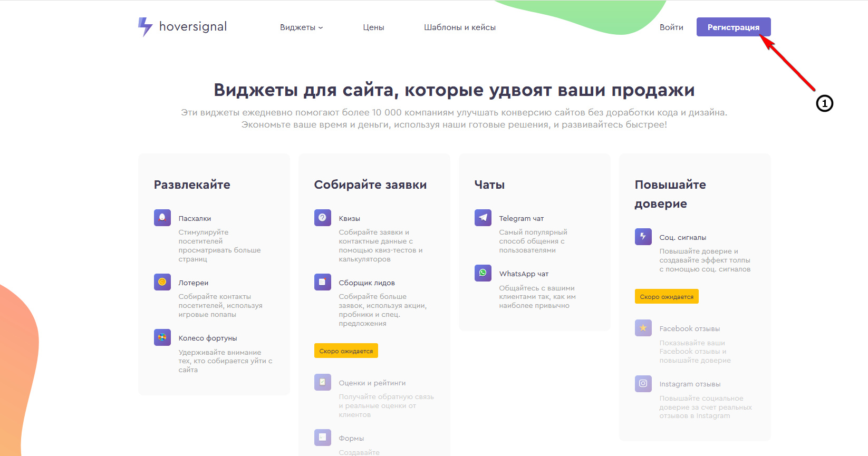Click the Сборщик лидов icon
The height and width of the screenshot is (456, 868).
[x=323, y=282]
